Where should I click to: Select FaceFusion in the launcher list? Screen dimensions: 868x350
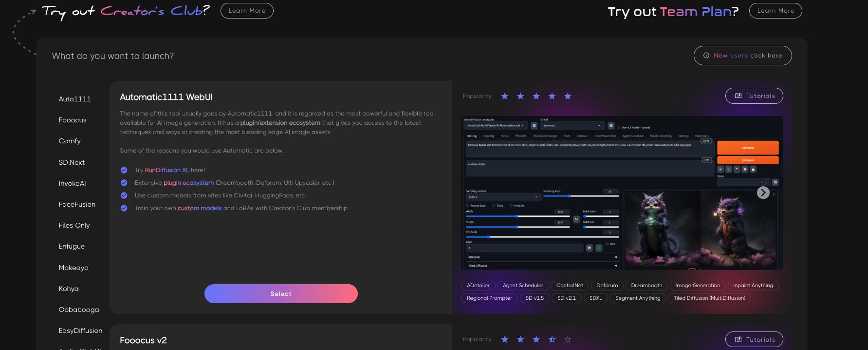tap(77, 204)
